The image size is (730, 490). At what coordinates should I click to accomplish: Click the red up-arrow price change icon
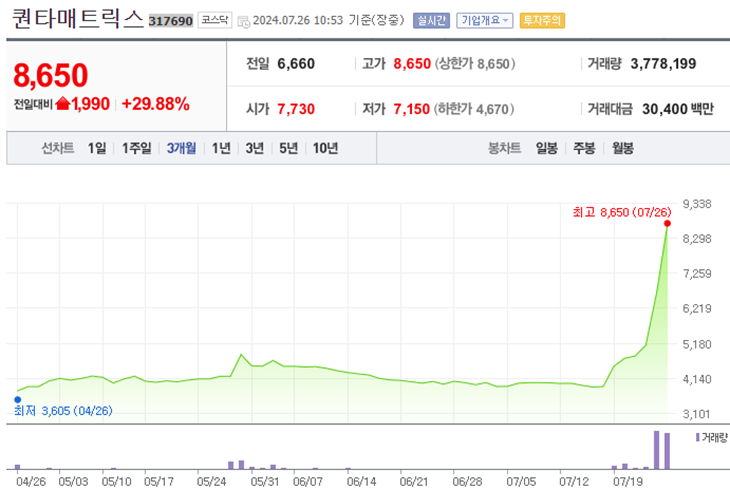tap(62, 103)
